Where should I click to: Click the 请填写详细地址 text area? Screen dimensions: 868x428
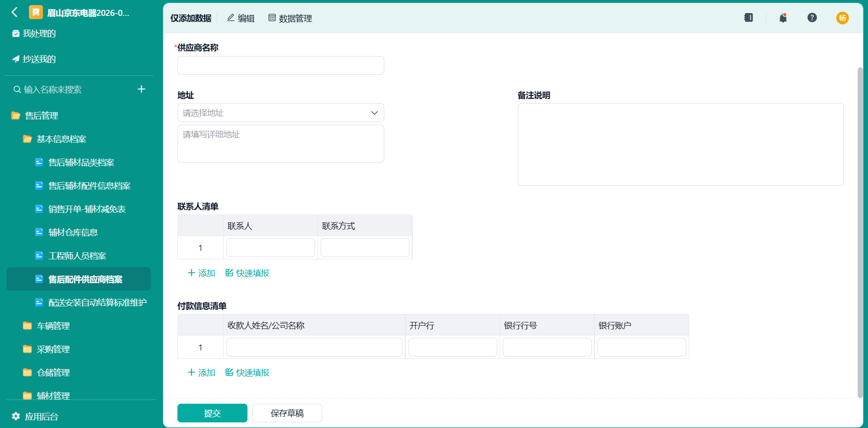coord(281,143)
